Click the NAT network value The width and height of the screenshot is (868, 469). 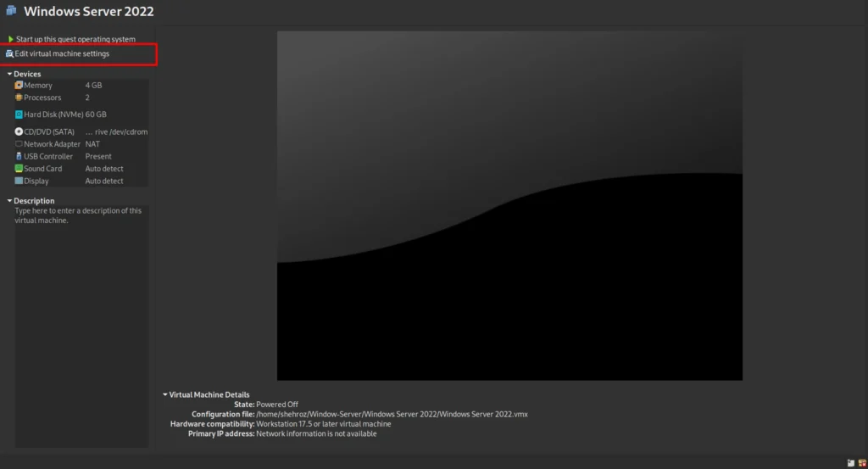92,144
